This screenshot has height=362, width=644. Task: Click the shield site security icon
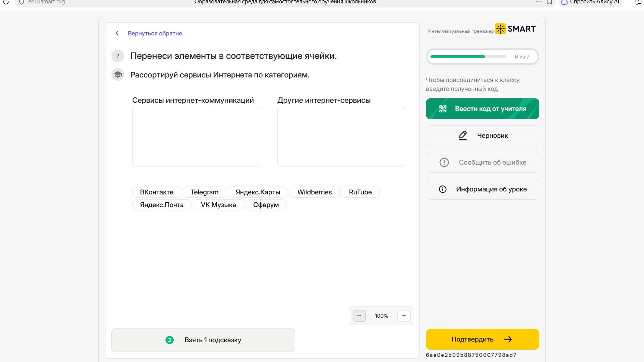pyautogui.click(x=21, y=2)
